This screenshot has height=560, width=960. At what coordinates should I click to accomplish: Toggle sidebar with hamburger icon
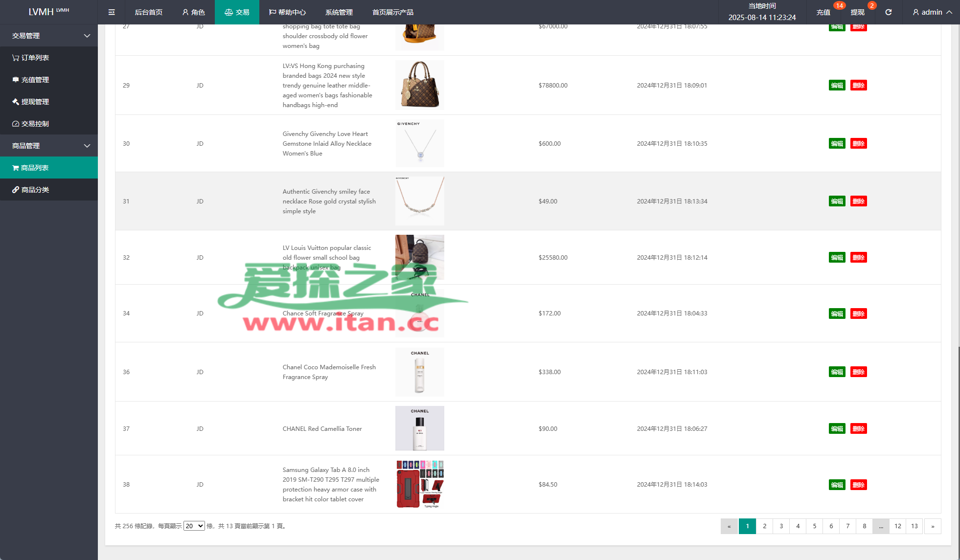(x=112, y=12)
